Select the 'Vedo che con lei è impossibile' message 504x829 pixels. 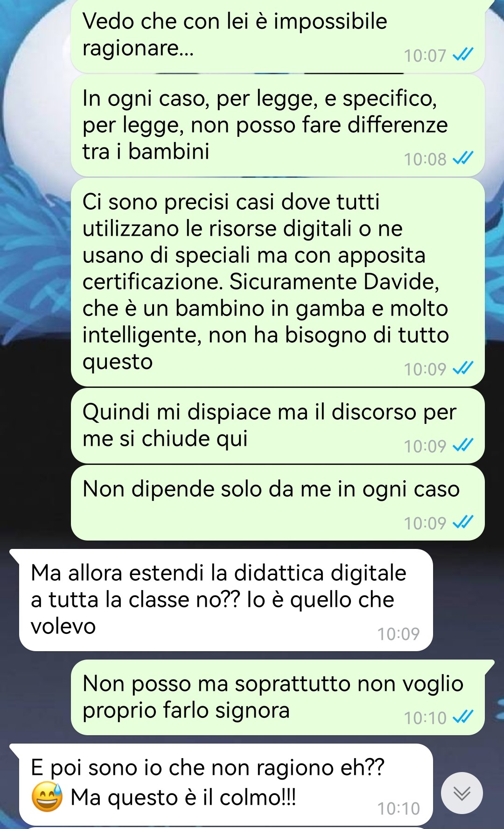(278, 36)
